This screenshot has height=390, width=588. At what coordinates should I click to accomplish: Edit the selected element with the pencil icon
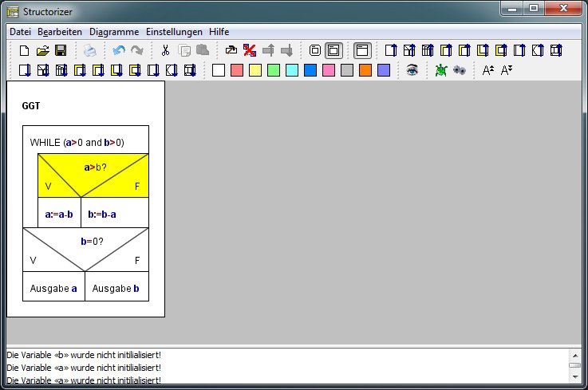(x=231, y=50)
